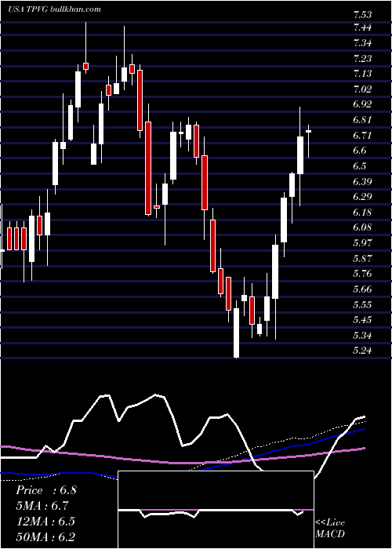Viewport: 392px width, 549px height.
Task: Click the 7.23 price axis label
Action: click(362, 58)
